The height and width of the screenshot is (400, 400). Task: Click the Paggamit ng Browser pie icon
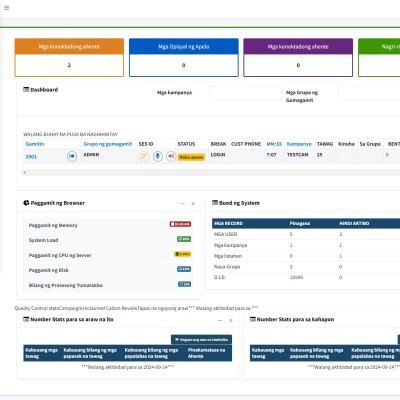coord(26,203)
